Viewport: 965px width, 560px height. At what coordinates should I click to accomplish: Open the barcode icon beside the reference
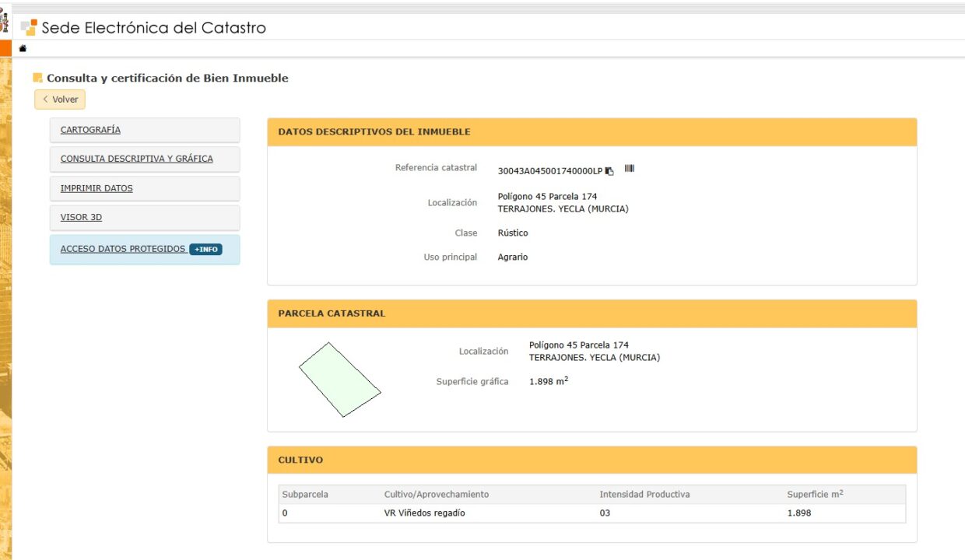tap(630, 169)
